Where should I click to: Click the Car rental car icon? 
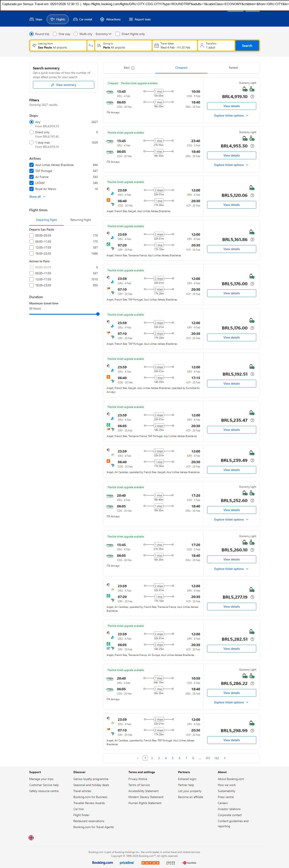pos(75,20)
